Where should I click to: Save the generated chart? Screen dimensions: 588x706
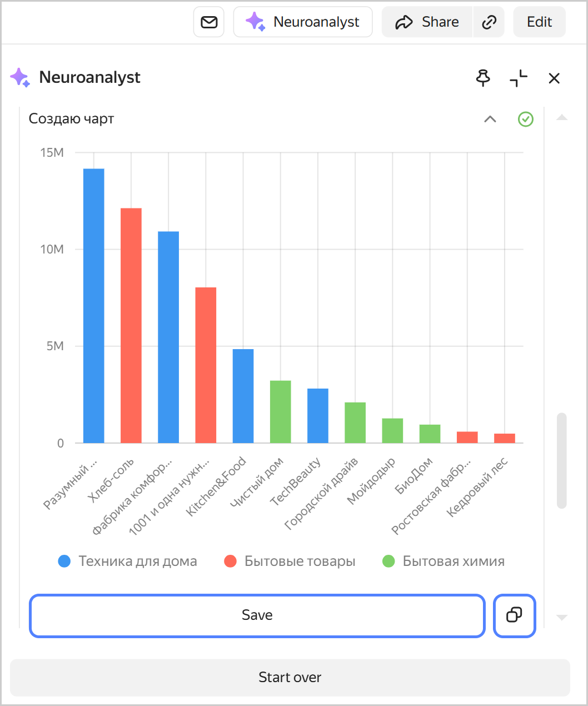(257, 615)
